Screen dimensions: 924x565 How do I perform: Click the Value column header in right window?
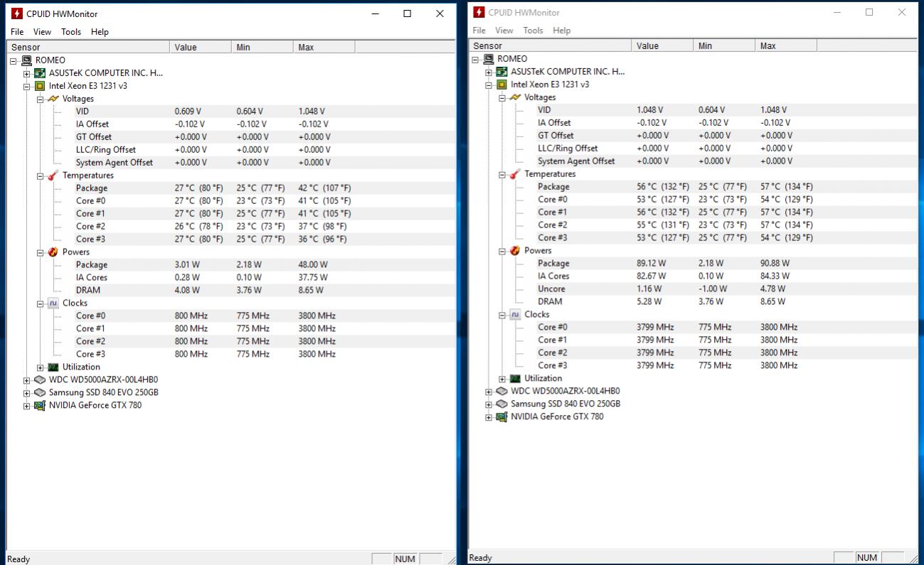(663, 45)
